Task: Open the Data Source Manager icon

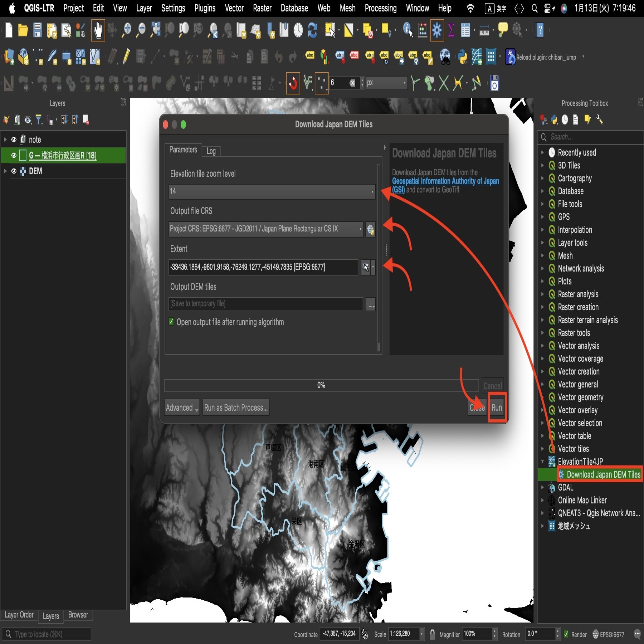Action: coord(9,57)
